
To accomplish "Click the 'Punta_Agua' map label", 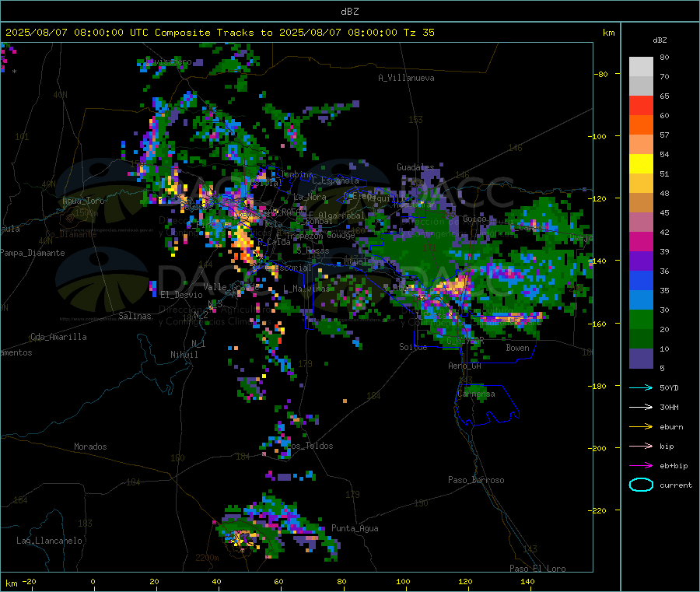I will 355,528.
